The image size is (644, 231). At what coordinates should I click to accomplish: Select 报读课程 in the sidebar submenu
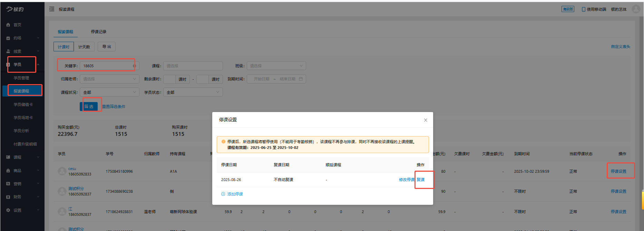(x=21, y=91)
